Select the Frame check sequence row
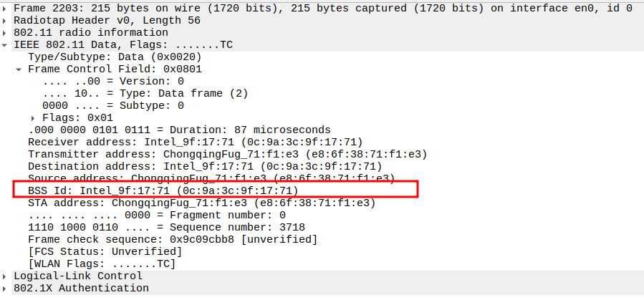Screen dimensions: 644x300 [x=172, y=239]
